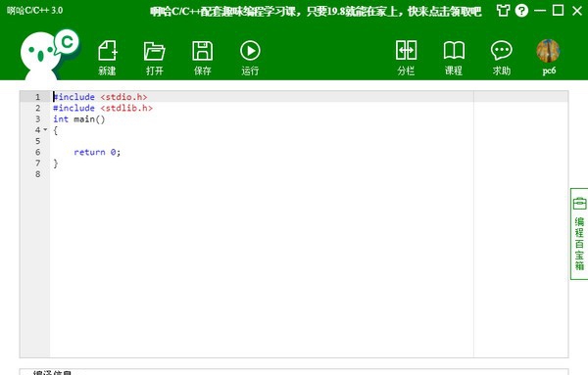Screen dimensions: 588x375
Task: Close the 啊哈C/C++ window
Action: [577, 11]
